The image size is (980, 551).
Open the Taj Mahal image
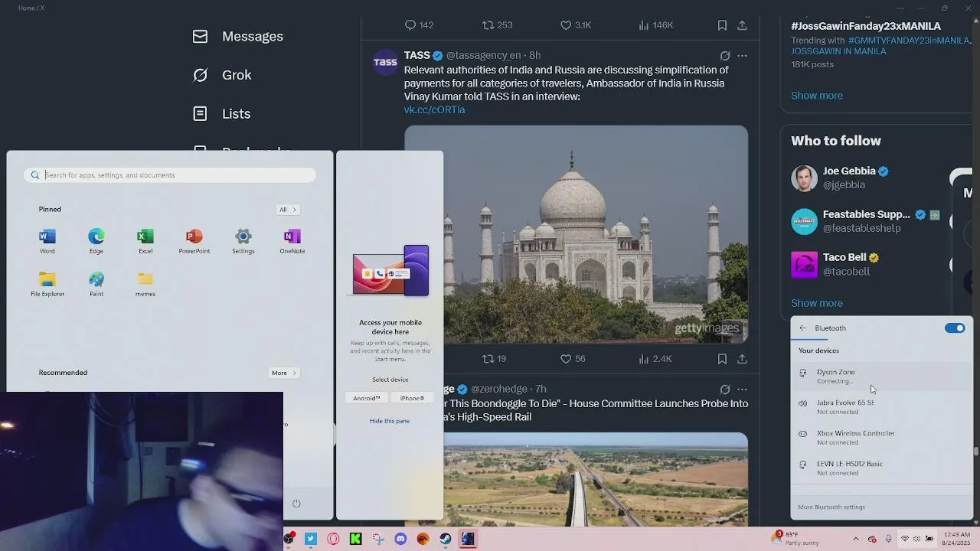pos(576,234)
